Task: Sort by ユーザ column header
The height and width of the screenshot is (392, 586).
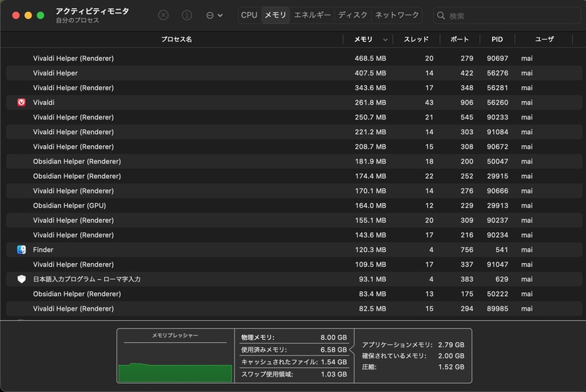Action: [544, 40]
